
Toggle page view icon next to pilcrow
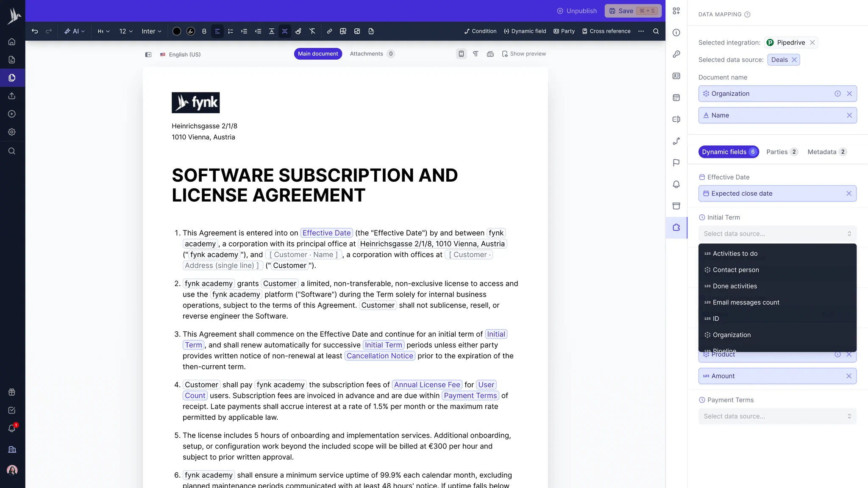(x=461, y=54)
